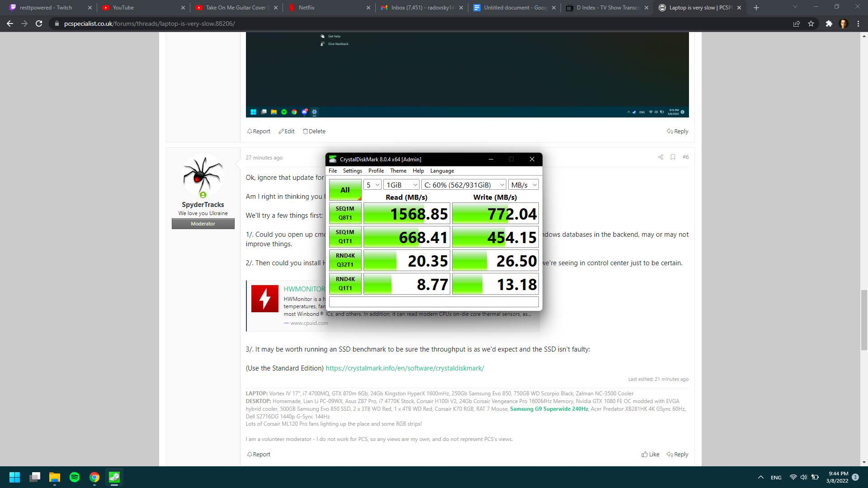The image size is (868, 488).
Task: Open CrystalDiskMark Profile menu
Action: tap(376, 171)
